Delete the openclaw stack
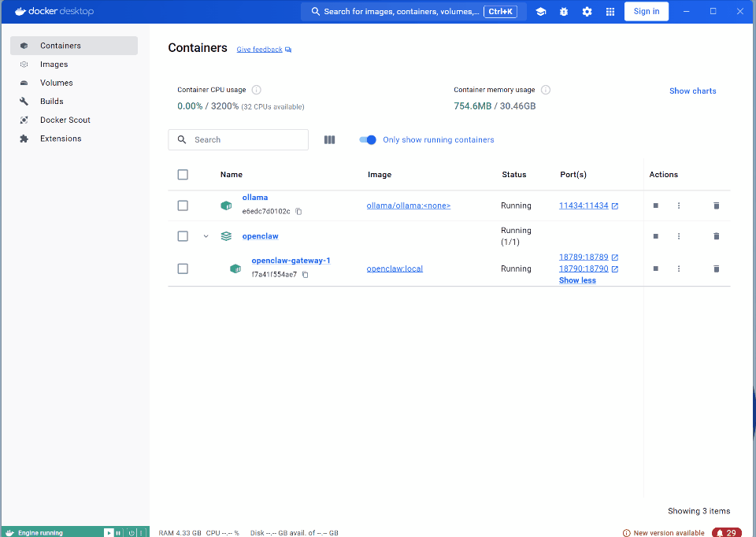 (x=717, y=236)
